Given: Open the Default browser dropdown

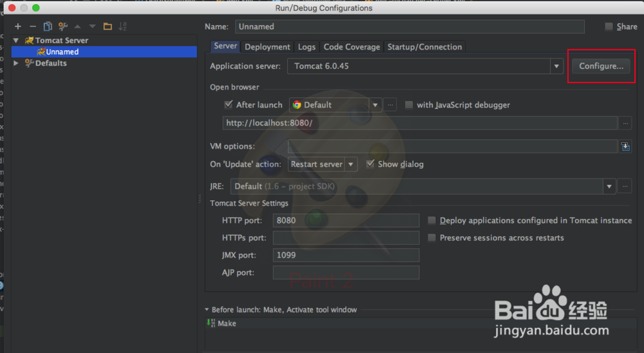Looking at the screenshot, I should (375, 105).
